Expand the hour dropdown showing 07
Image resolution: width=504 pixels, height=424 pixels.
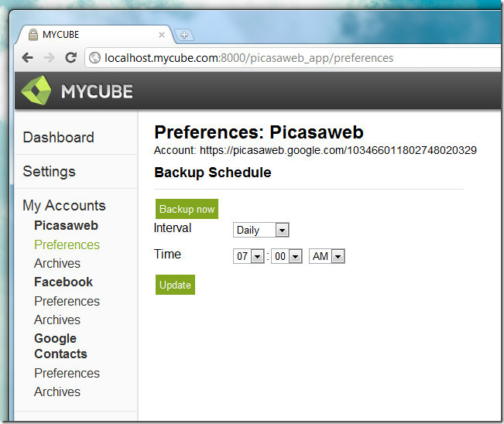point(249,256)
